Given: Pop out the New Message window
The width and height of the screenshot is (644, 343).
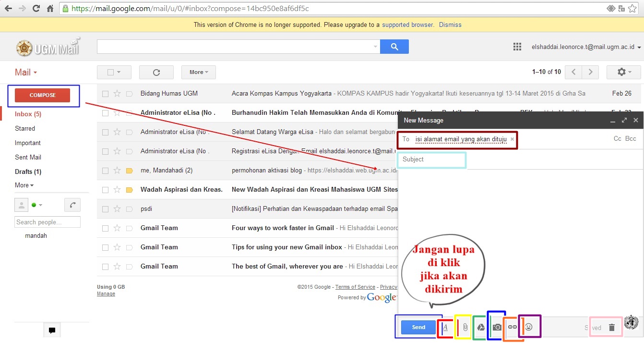Looking at the screenshot, I should [624, 121].
